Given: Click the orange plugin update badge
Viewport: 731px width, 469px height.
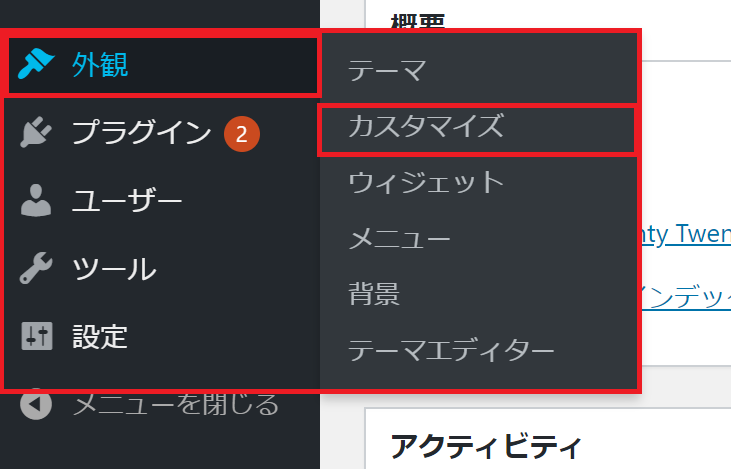Looking at the screenshot, I should pyautogui.click(x=241, y=134).
